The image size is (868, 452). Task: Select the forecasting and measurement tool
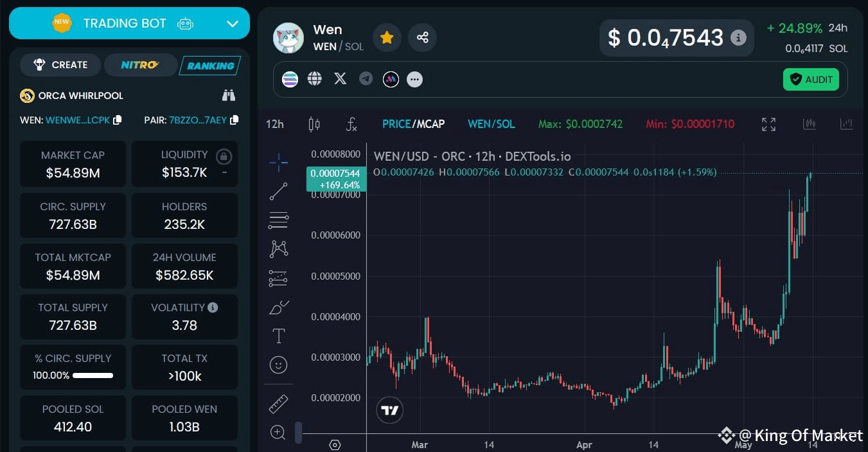coord(278,278)
